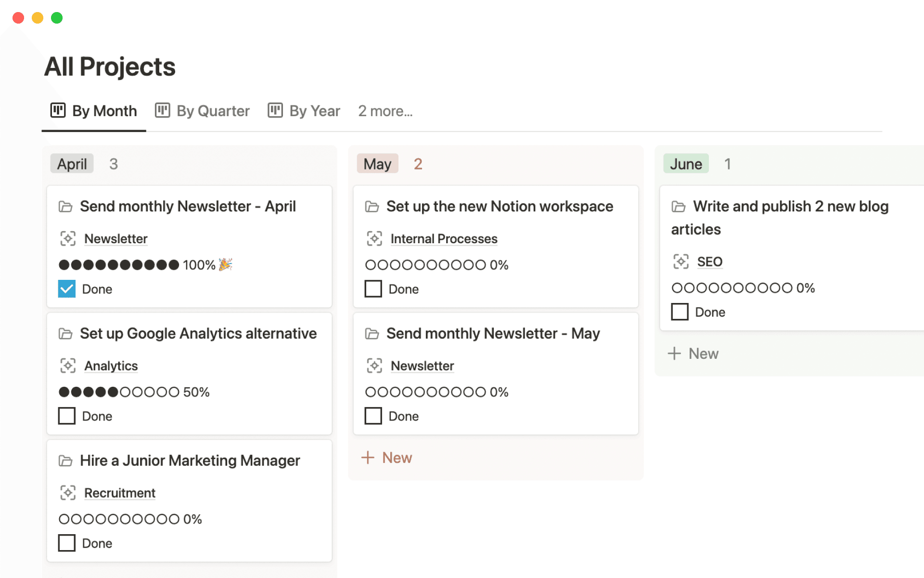Open the May group label options
This screenshot has height=578, width=924.
coord(377,164)
